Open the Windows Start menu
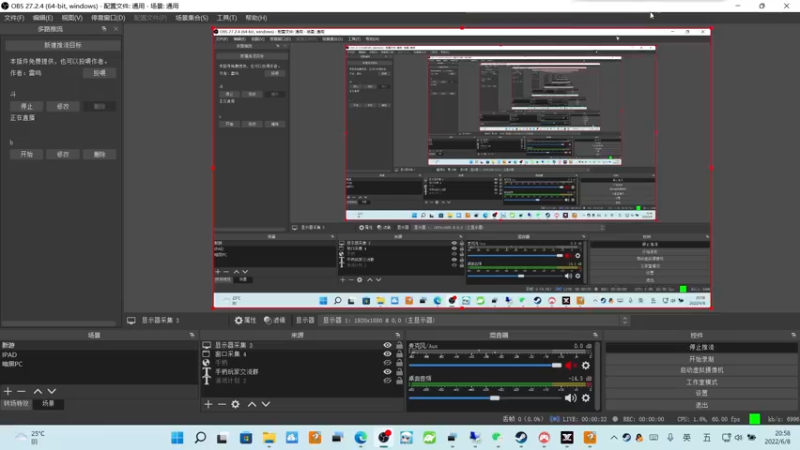 pyautogui.click(x=177, y=438)
